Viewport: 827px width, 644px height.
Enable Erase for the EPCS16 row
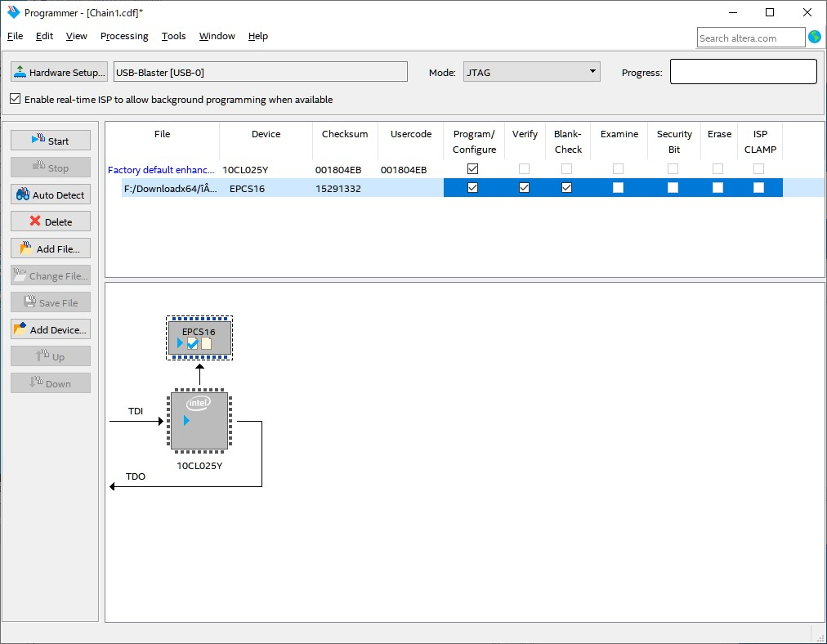tap(717, 188)
